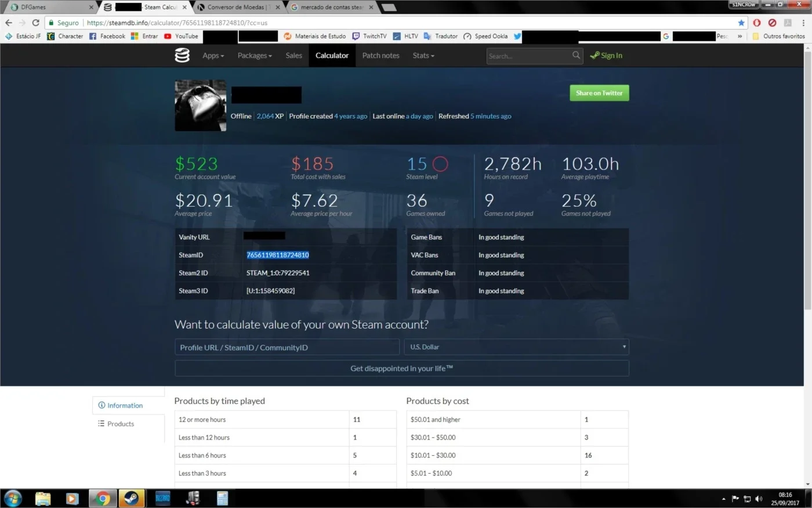The height and width of the screenshot is (508, 812).
Task: Open the Windows Start orb
Action: click(x=13, y=498)
